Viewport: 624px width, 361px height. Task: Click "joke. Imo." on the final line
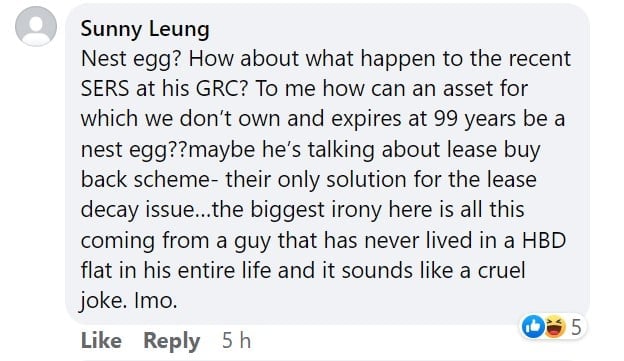129,301
